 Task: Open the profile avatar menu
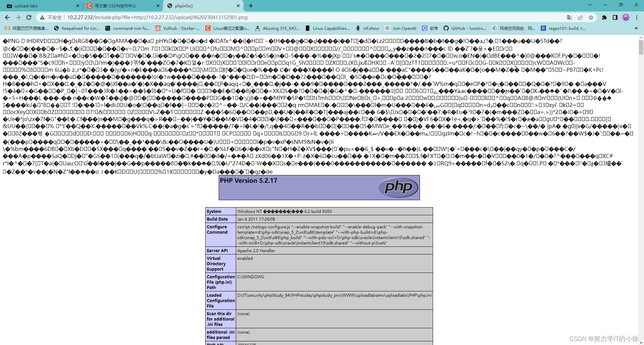click(626, 17)
